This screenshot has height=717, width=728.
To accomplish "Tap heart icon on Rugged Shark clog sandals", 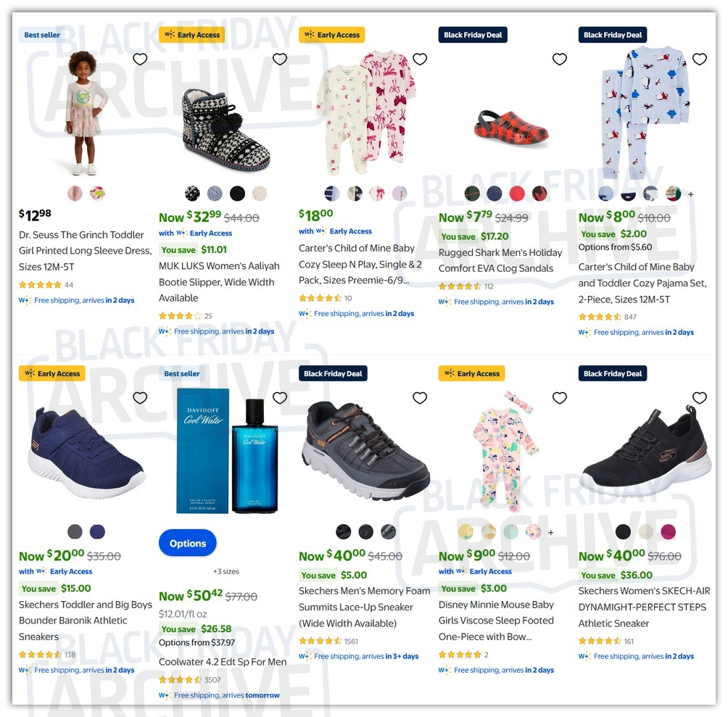I will click(560, 59).
